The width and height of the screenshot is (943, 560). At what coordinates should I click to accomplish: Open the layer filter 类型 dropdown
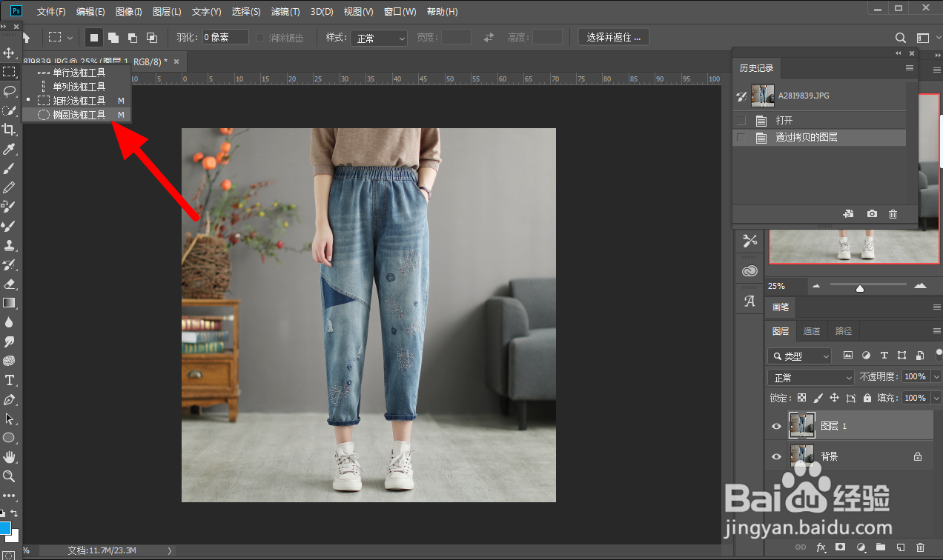click(799, 356)
